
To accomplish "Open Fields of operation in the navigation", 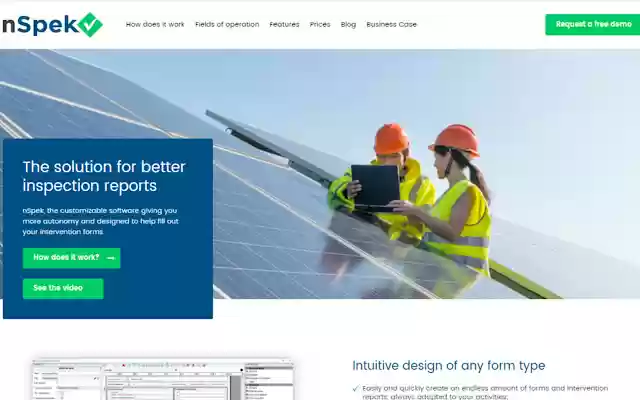I will pyautogui.click(x=227, y=24).
